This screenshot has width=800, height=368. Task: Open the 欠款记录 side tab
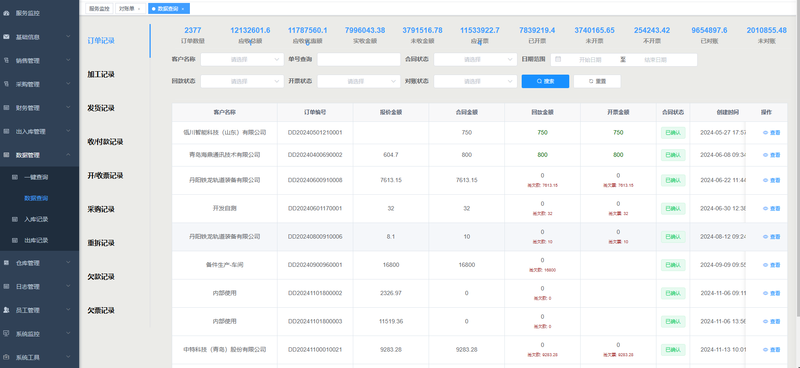pos(101,277)
